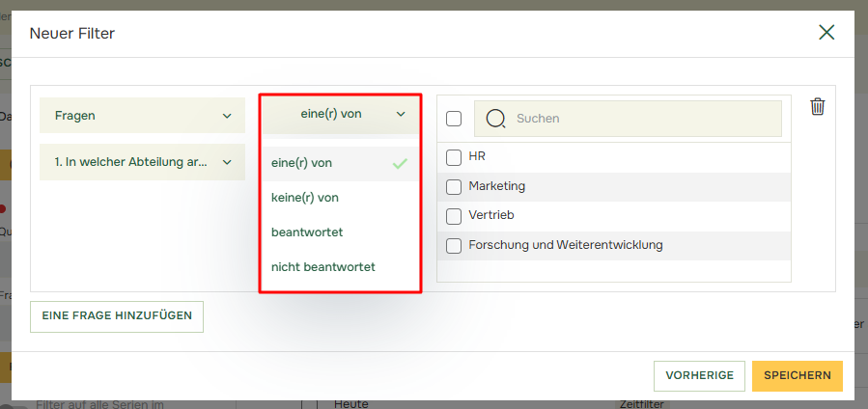Click EINE FRAGE HINZUFÜGEN button
Screen dimensions: 868x409
(117, 315)
